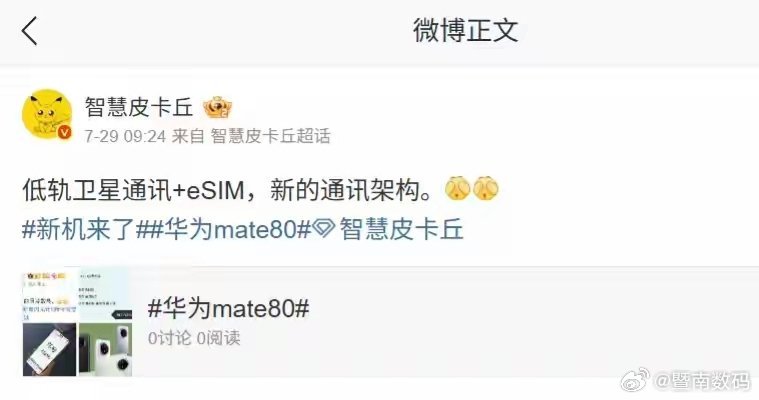
Task: Open the 智慧皮卡丘超话 source link
Action: pos(271,136)
